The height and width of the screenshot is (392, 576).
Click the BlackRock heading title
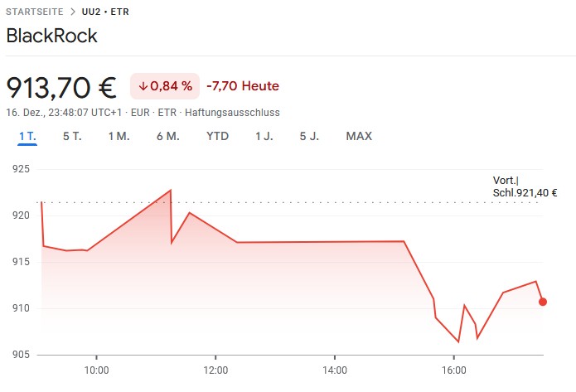51,36
